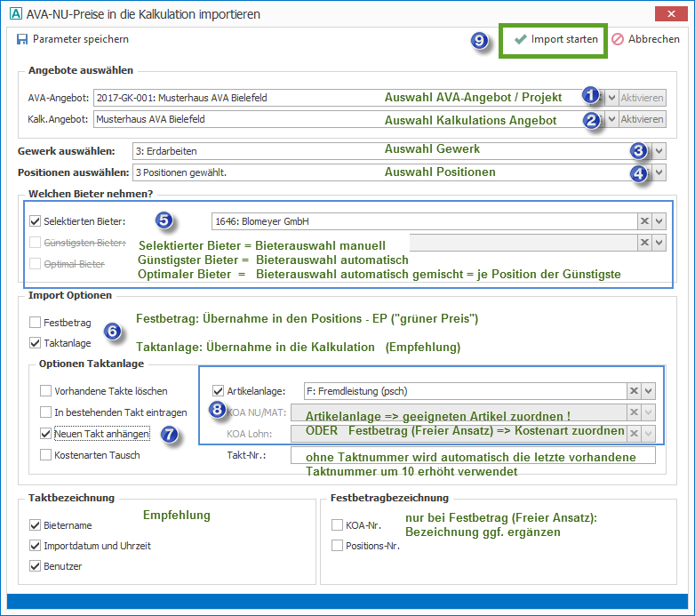
Task: Click into the Takt-Nr. input field
Action: coord(471,456)
